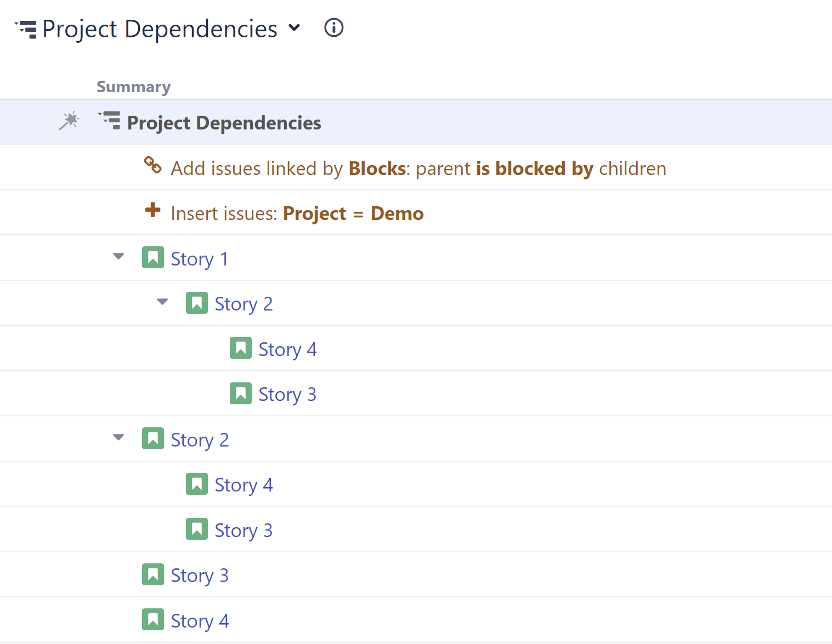Click the info icon beside the structure title
The image size is (832, 644).
click(x=333, y=27)
